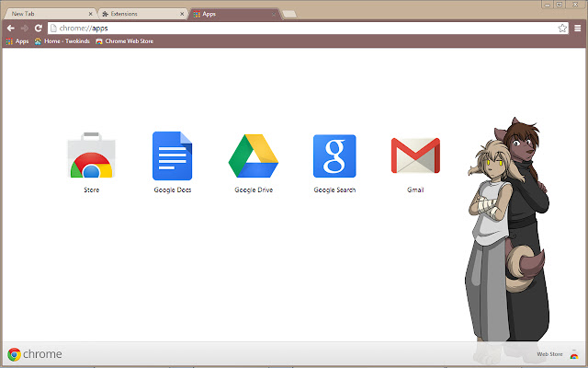Switch to the New Tab tab

pos(49,14)
